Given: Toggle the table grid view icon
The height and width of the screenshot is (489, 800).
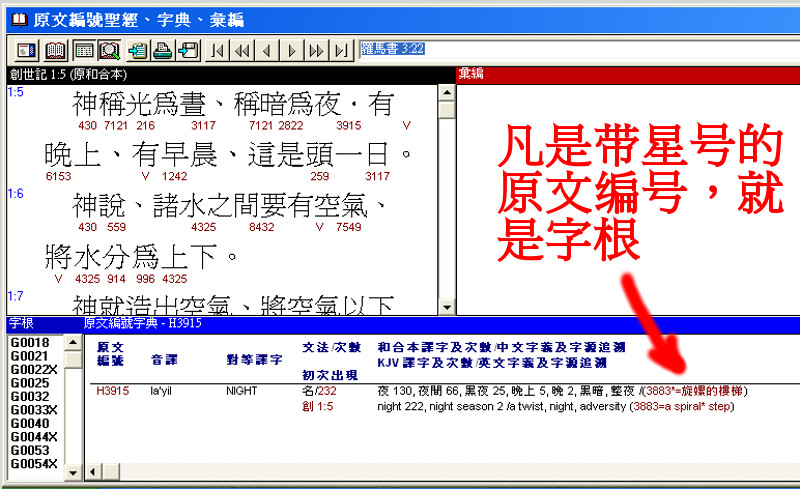Looking at the screenshot, I should (x=84, y=50).
